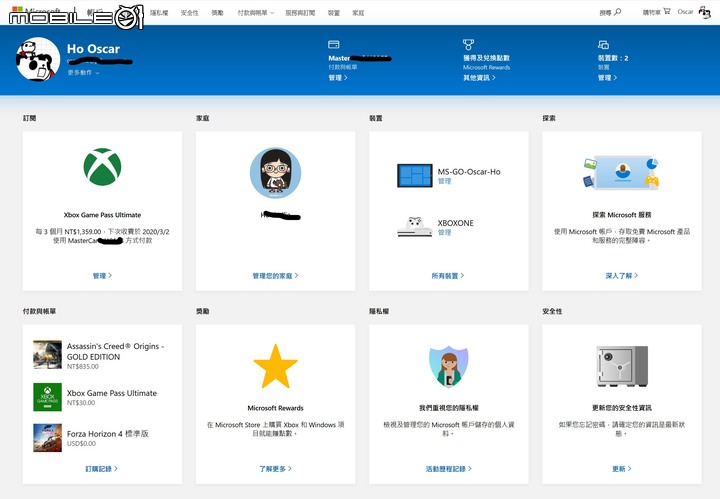Click 我們重視您的隱私權 card title

pos(449,408)
